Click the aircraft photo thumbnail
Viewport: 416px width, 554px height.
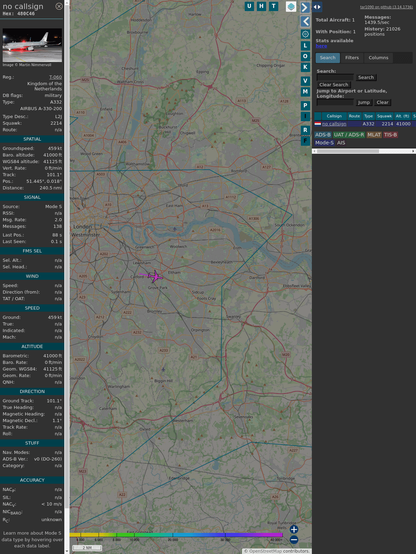click(32, 45)
